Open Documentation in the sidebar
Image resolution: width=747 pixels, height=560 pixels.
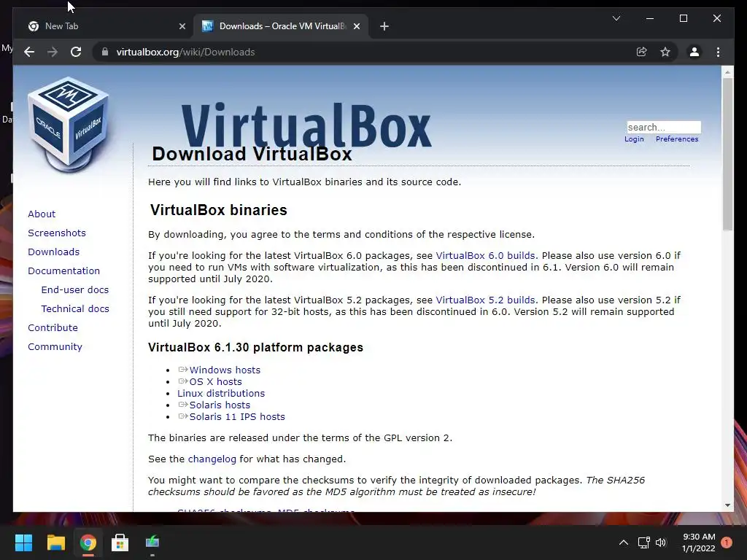point(64,271)
